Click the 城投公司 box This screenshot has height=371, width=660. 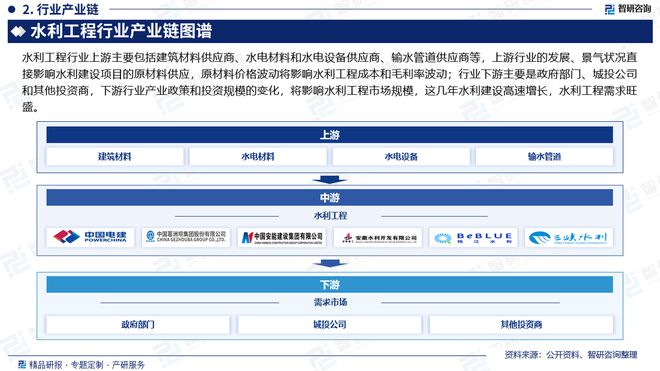pyautogui.click(x=330, y=324)
